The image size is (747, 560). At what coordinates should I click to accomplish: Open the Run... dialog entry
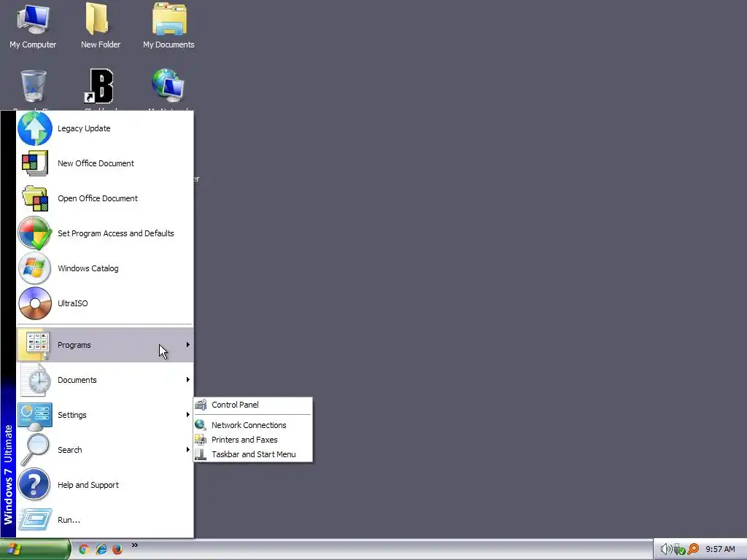coord(105,520)
